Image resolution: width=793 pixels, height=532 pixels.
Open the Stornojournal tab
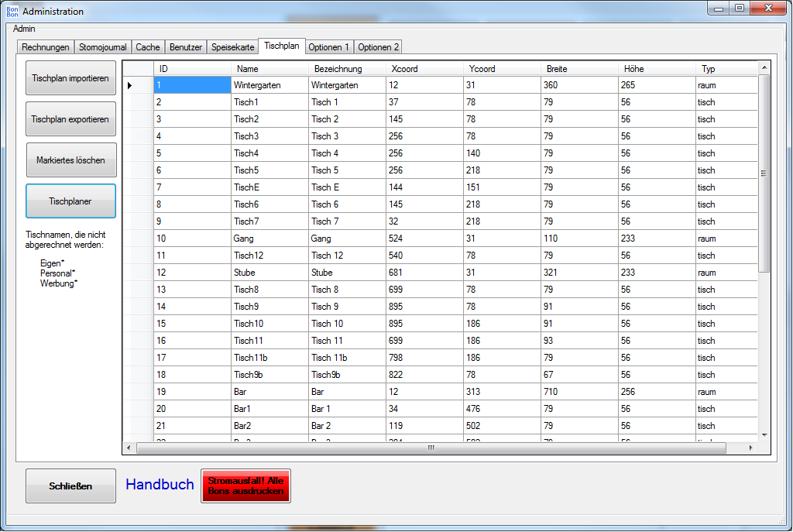(x=102, y=47)
